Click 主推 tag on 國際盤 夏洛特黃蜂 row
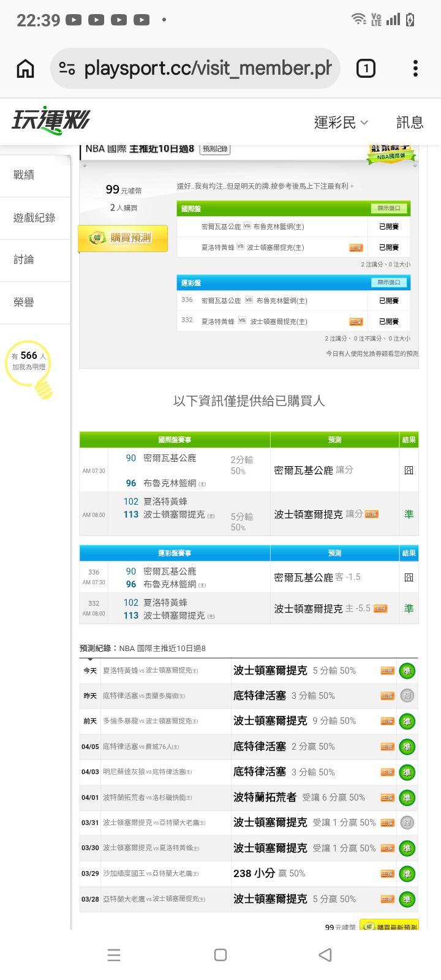 [x=356, y=247]
